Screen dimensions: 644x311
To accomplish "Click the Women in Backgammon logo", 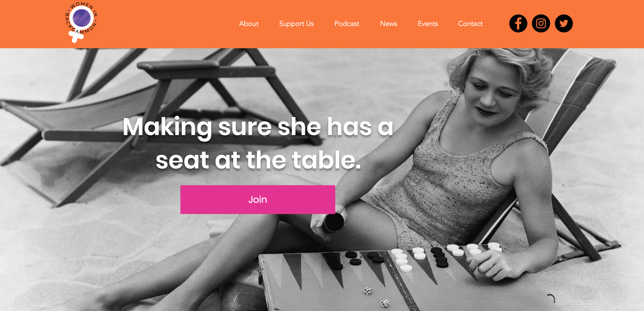I will (81, 22).
